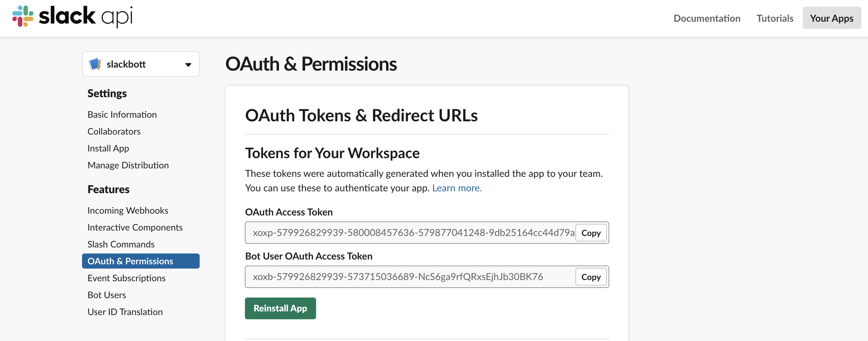Click the 'Settings' sidebar heading

click(x=107, y=94)
